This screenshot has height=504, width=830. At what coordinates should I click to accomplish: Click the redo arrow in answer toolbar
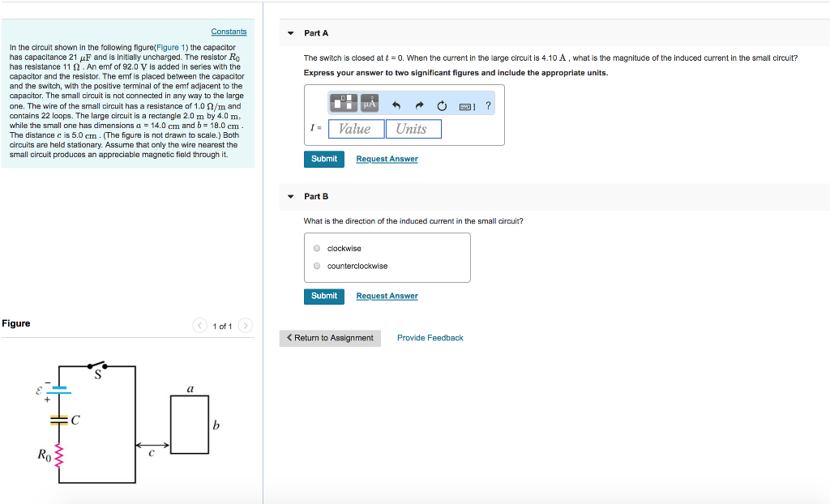tap(419, 104)
